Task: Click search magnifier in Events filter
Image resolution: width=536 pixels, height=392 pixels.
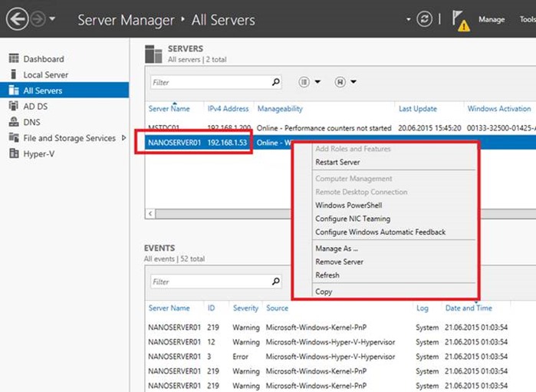Action: pyautogui.click(x=275, y=282)
